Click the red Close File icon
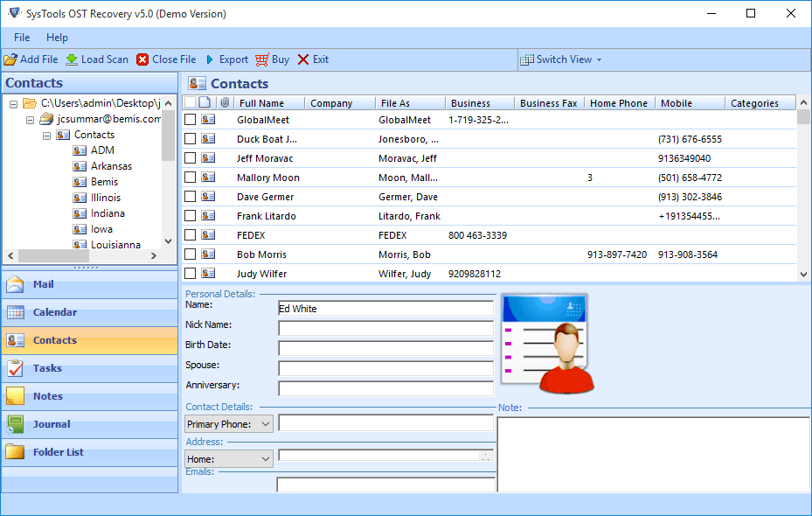Viewport: 812px width, 516px height. point(142,59)
